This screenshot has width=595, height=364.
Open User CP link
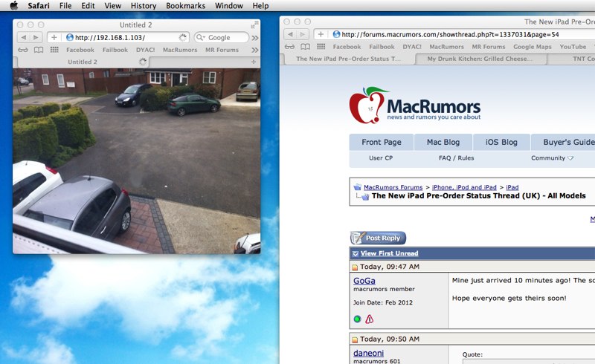click(x=381, y=158)
